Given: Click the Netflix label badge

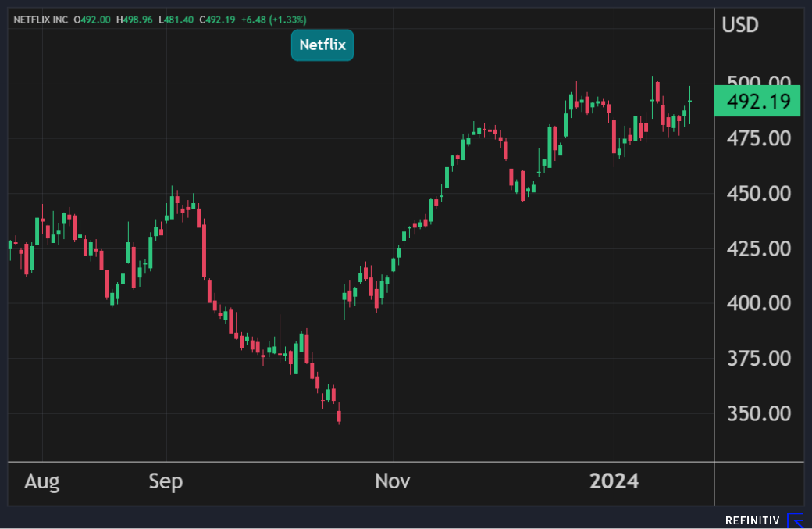Looking at the screenshot, I should pos(322,45).
